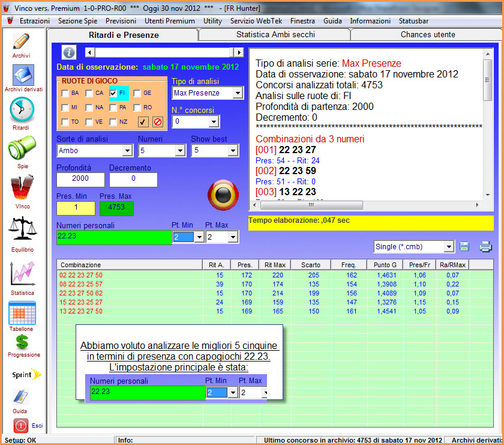
Task: Expand the Pt. Max dropdown
Action: (233, 237)
